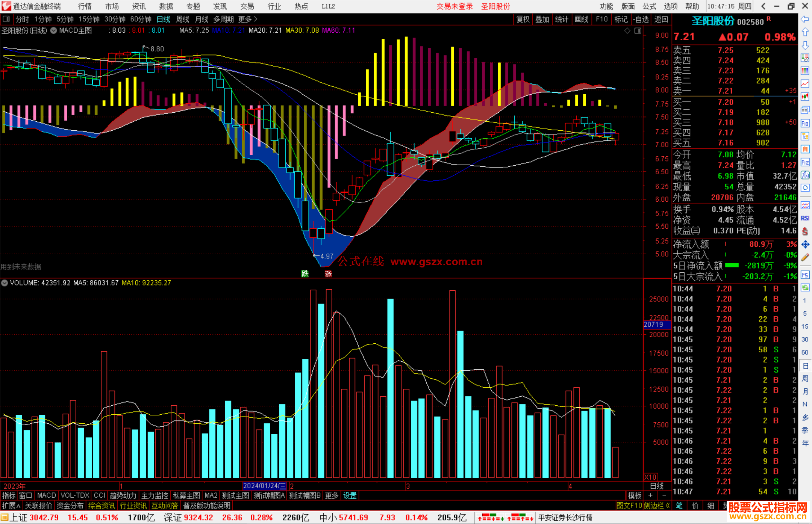Open the F10 info icon in right sidebar

tap(805, 123)
